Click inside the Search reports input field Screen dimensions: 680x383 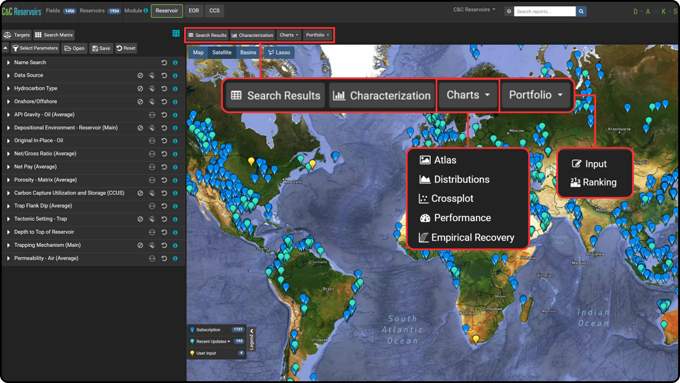click(x=545, y=11)
